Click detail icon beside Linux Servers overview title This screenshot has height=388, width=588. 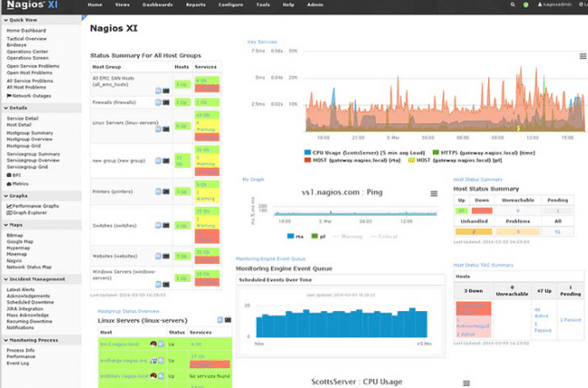(220, 320)
